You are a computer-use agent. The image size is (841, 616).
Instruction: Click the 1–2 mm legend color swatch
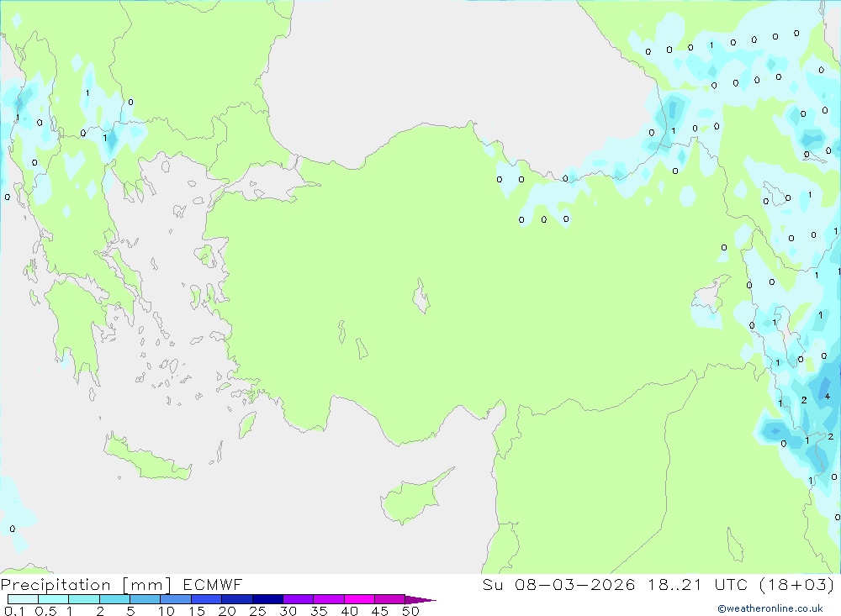(x=83, y=599)
